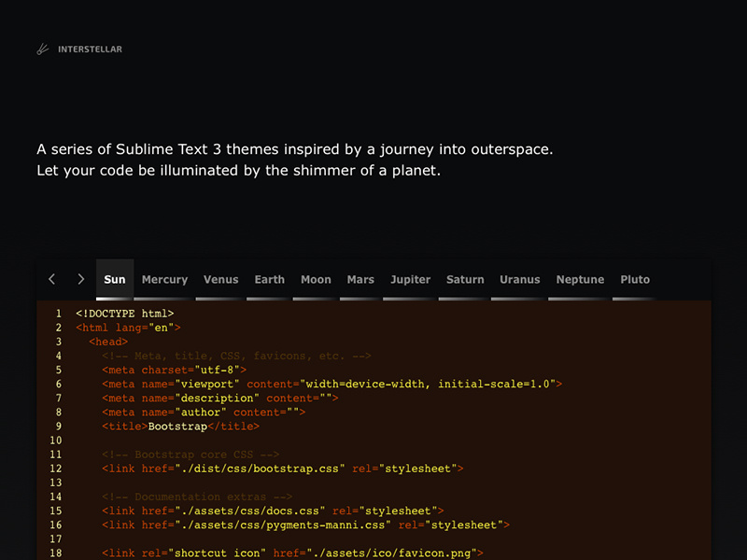The height and width of the screenshot is (560, 747).
Task: Click the Bootstrap title code line
Action: (x=180, y=427)
